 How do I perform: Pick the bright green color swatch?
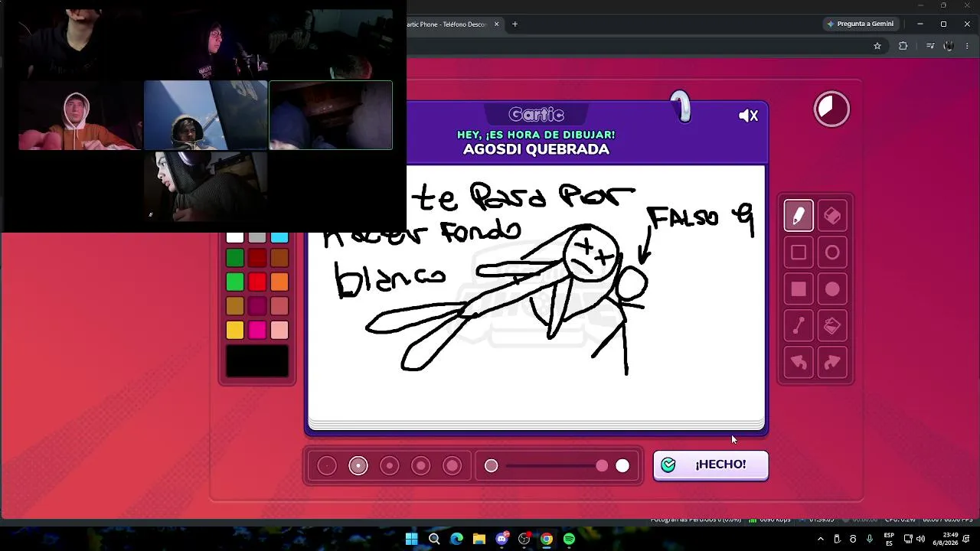pos(235,282)
